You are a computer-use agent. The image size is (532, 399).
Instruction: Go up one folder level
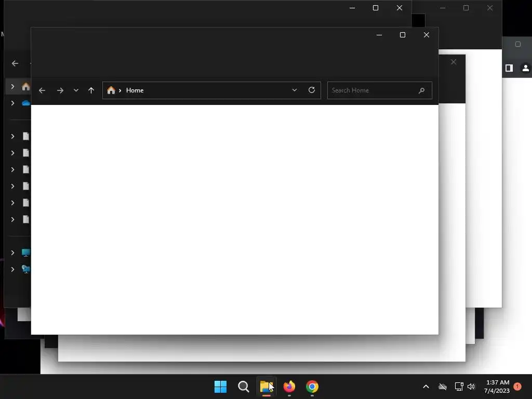pyautogui.click(x=91, y=90)
